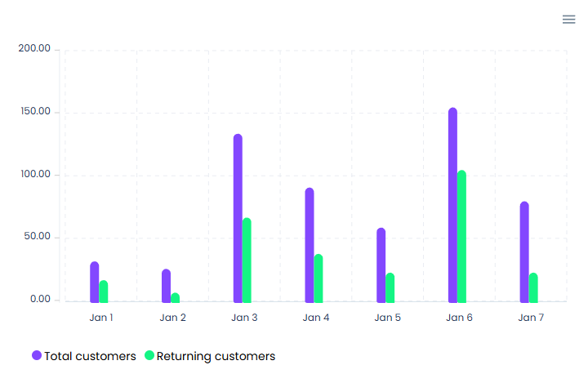588x374 pixels.
Task: Select the Jan 1 returning customers bar
Action: click(x=104, y=292)
